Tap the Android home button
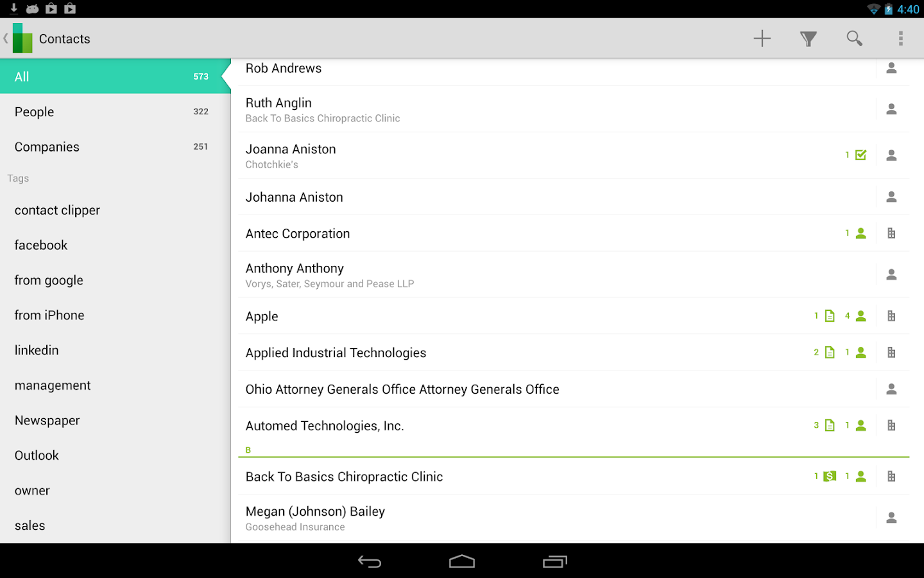Screen dimensions: 924x578 coord(462,561)
